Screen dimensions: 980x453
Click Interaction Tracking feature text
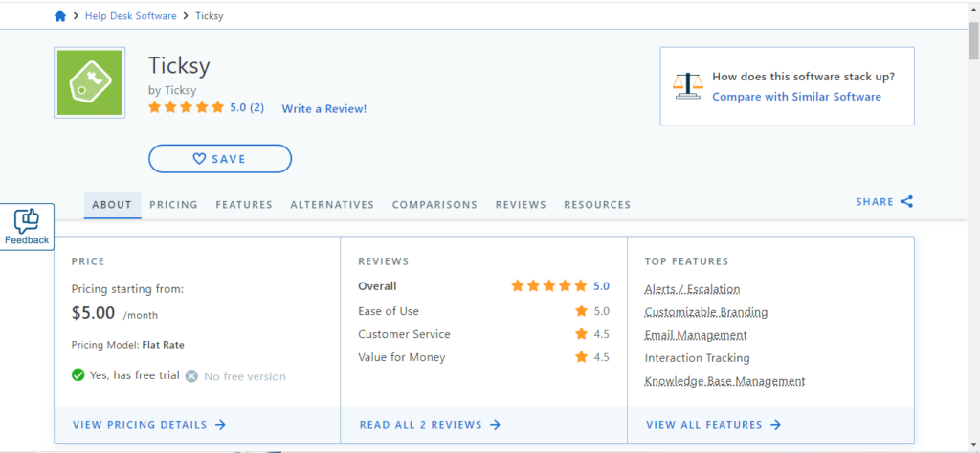698,358
